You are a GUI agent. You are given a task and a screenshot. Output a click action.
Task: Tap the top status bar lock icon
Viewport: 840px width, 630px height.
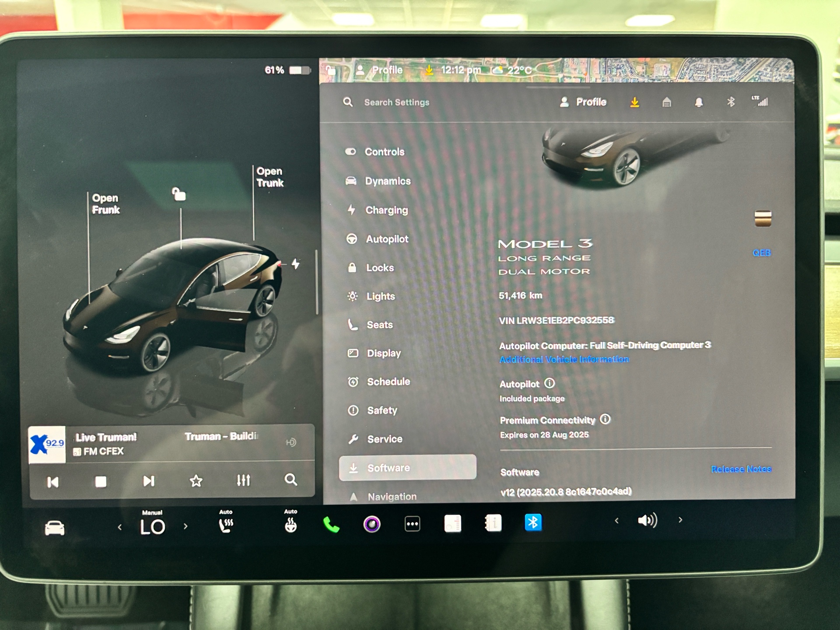[331, 70]
